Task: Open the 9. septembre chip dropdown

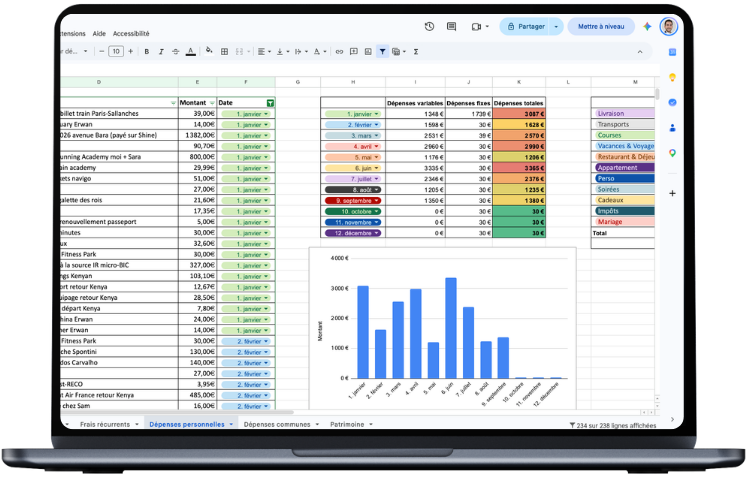Action: [377, 201]
